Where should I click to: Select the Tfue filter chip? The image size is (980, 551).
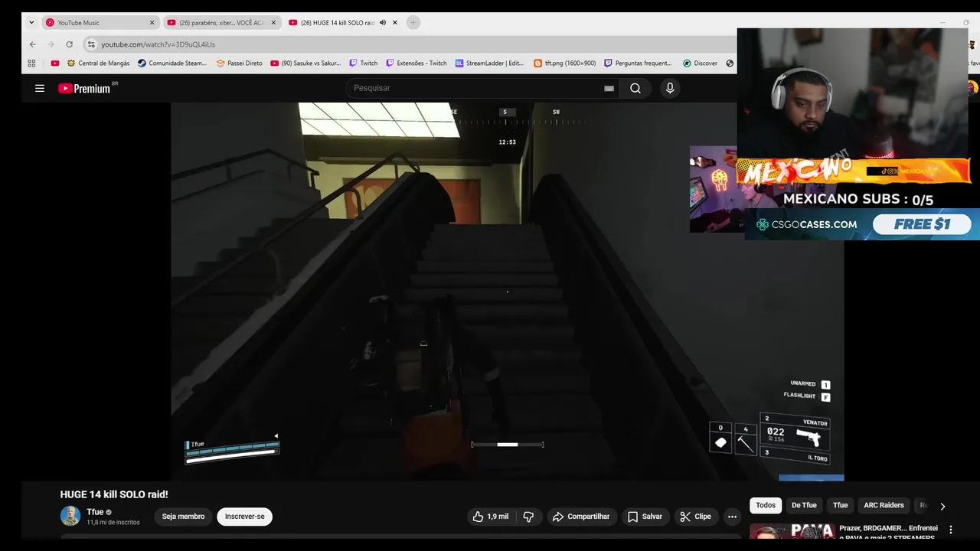[841, 505]
